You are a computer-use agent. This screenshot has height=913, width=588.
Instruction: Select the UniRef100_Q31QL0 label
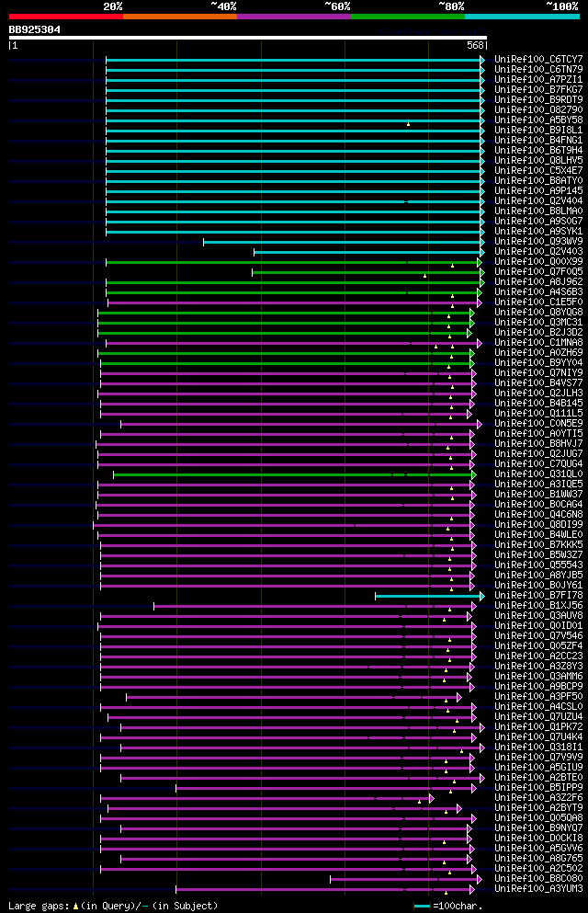(538, 474)
